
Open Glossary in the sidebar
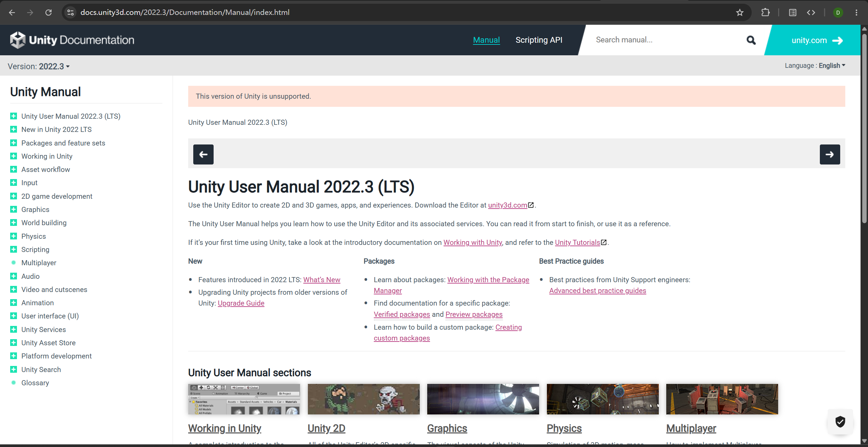(x=35, y=383)
